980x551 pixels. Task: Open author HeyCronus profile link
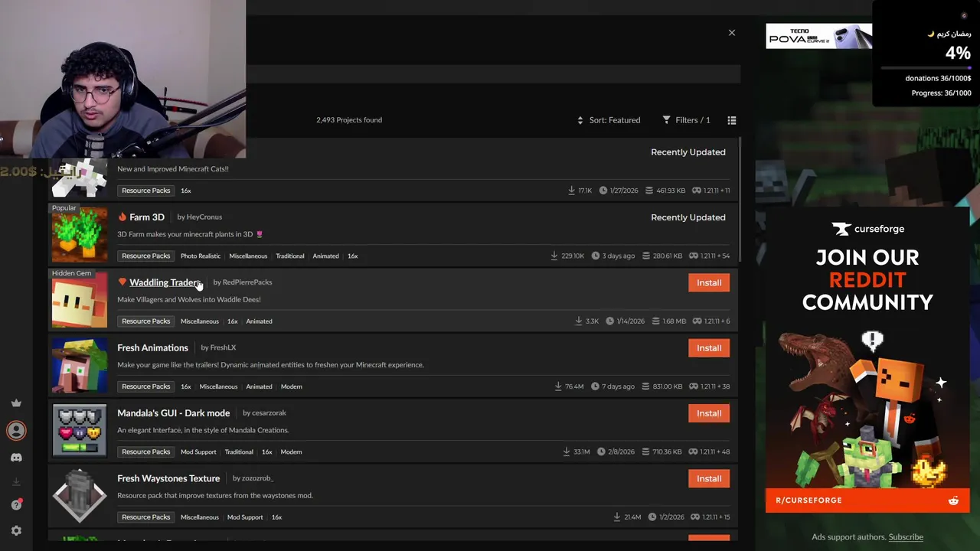click(204, 217)
